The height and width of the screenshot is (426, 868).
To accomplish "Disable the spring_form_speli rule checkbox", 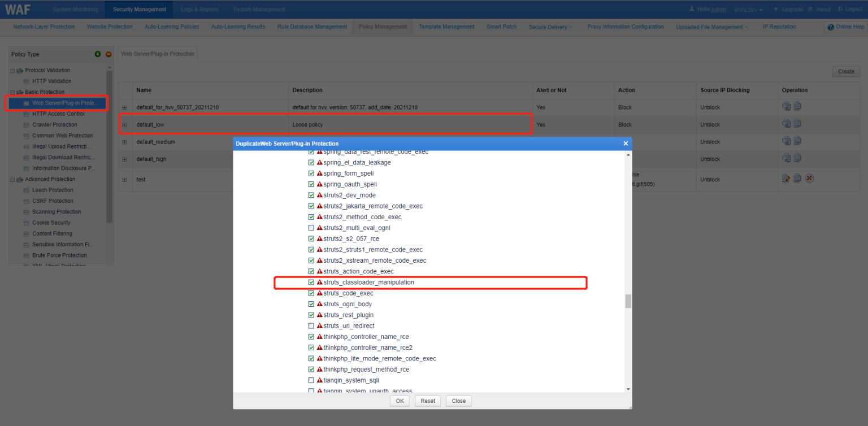I will point(311,173).
